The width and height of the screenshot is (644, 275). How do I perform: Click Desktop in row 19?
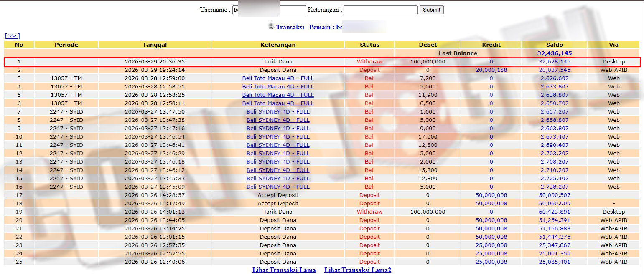tap(614, 212)
